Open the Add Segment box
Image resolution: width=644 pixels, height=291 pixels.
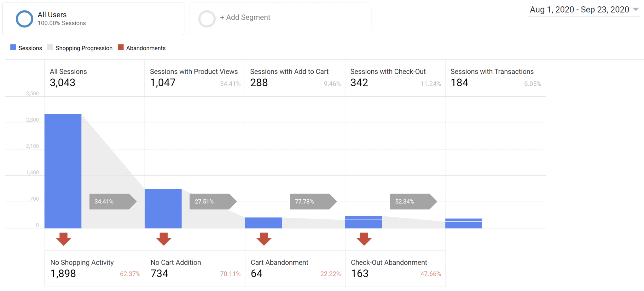point(280,19)
